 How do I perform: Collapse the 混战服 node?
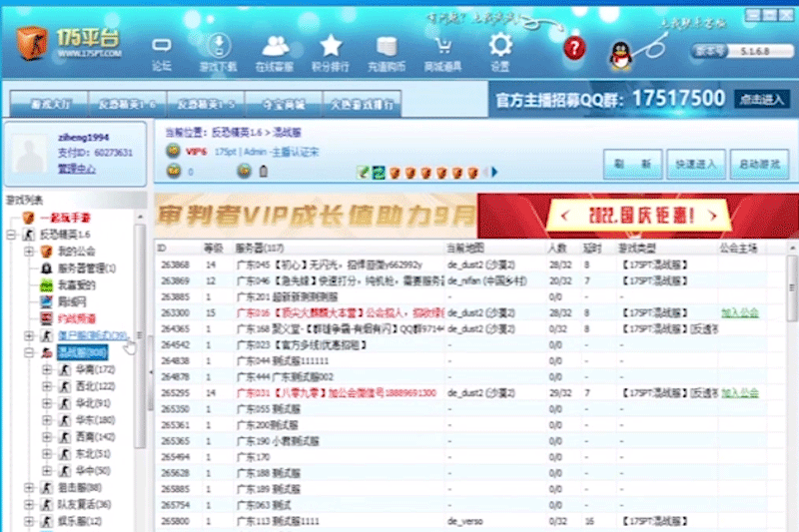click(x=29, y=352)
